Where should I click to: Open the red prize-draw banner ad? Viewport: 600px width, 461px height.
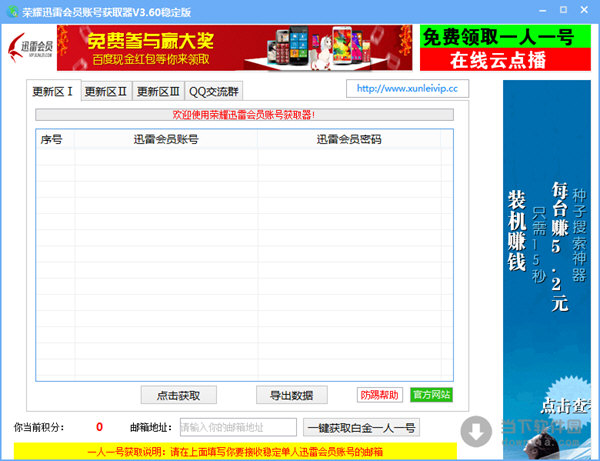pyautogui.click(x=235, y=48)
